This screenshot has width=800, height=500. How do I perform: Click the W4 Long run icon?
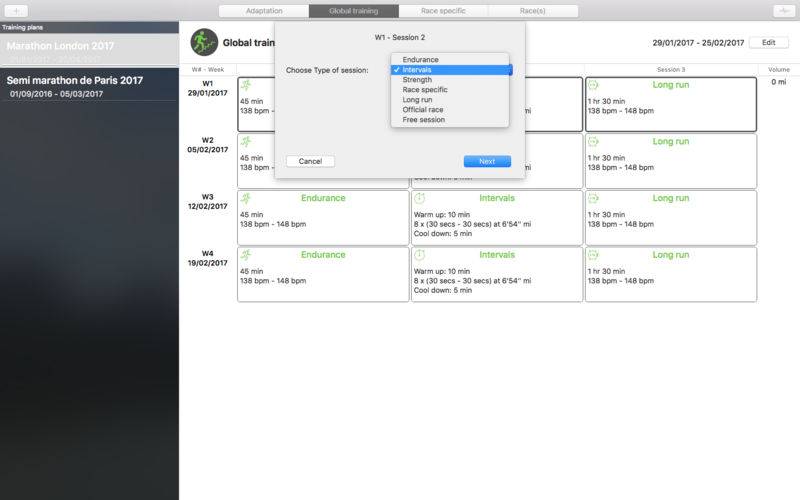[x=593, y=255]
